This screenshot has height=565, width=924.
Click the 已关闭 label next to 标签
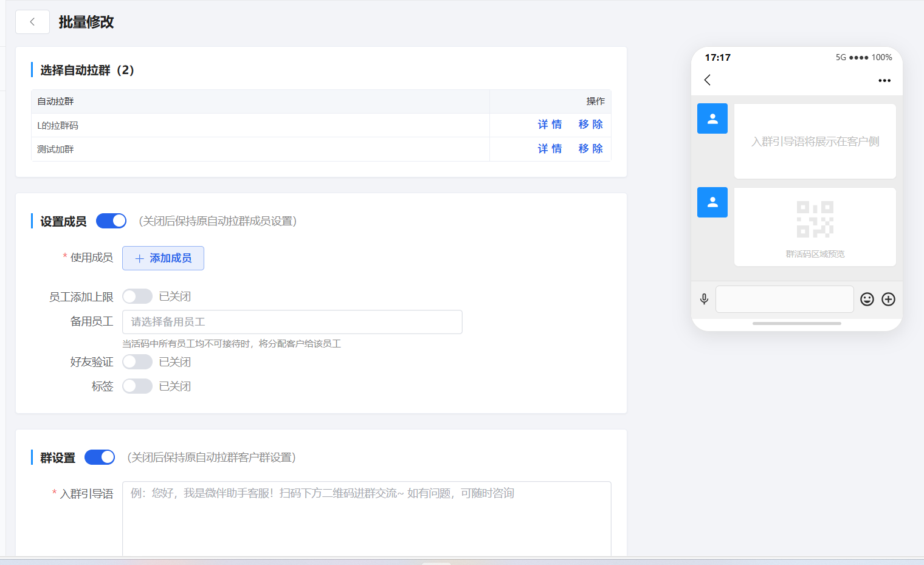[x=175, y=386]
